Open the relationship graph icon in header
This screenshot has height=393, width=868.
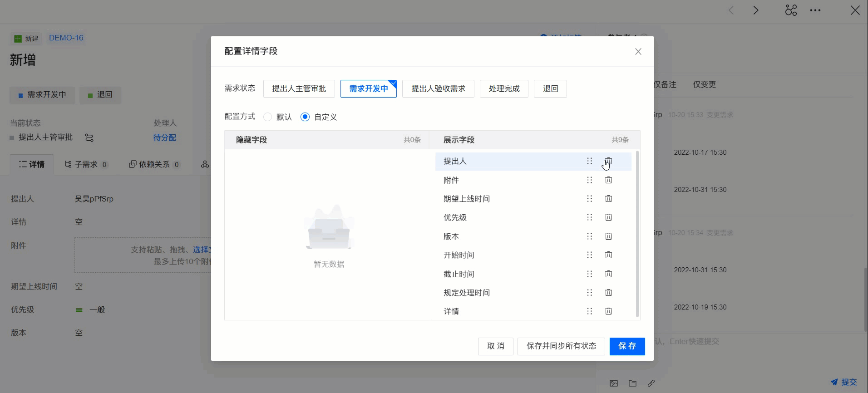[x=791, y=10]
